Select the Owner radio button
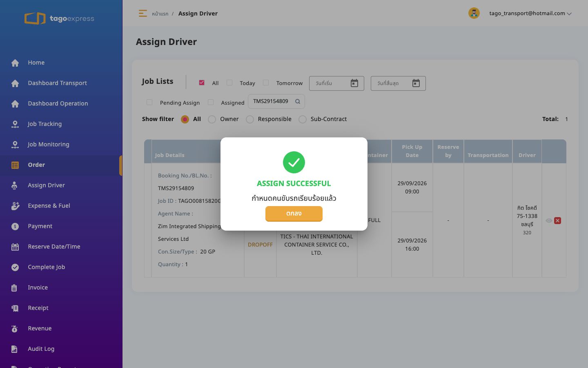 pyautogui.click(x=212, y=119)
